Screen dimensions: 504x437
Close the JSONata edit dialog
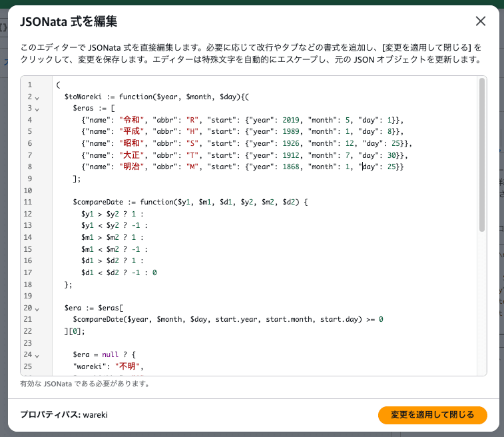[481, 21]
